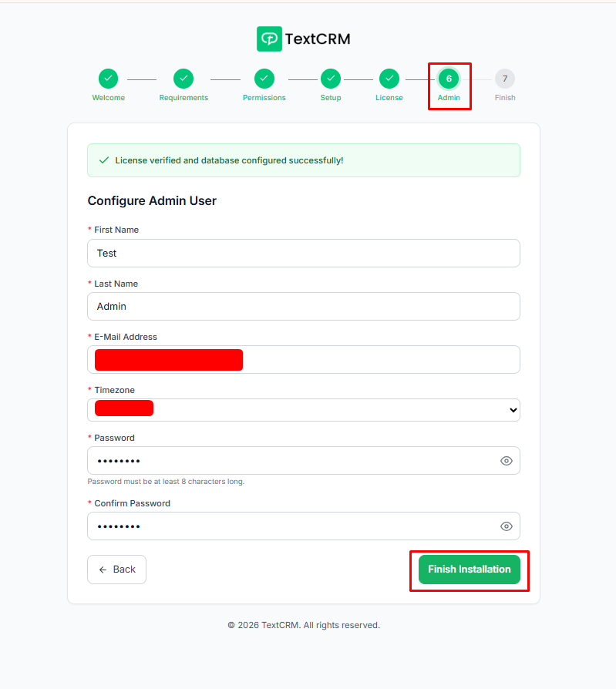The width and height of the screenshot is (616, 689).
Task: Toggle Confirm Password visibility eye icon
Action: pos(507,526)
